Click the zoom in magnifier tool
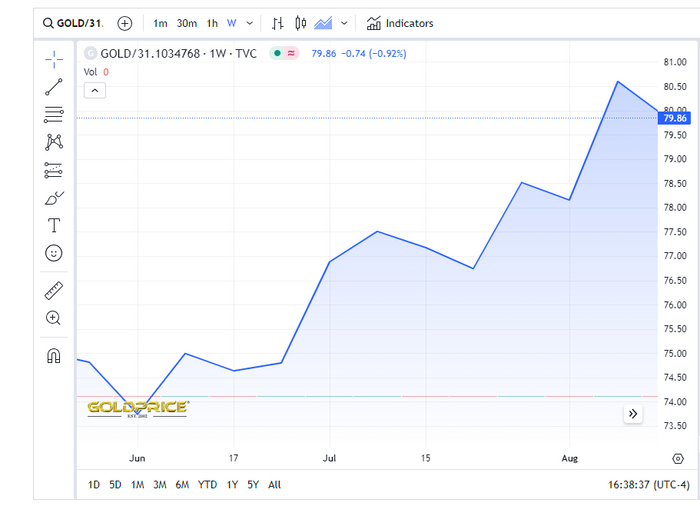The height and width of the screenshot is (506, 700). click(54, 318)
